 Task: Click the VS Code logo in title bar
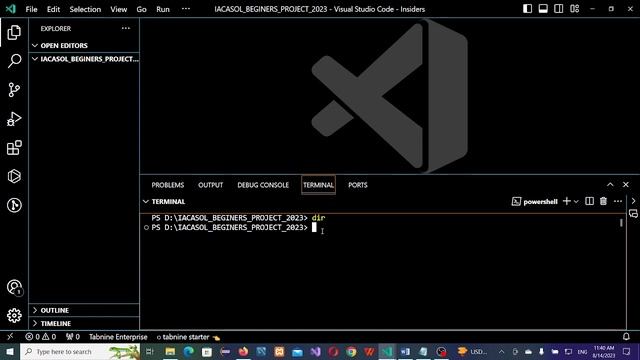10,9
